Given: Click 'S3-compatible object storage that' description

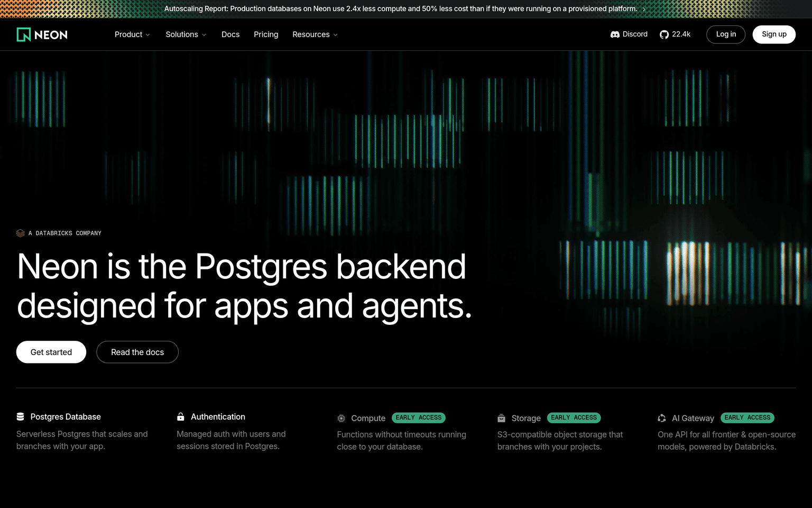Looking at the screenshot, I should coord(560,434).
